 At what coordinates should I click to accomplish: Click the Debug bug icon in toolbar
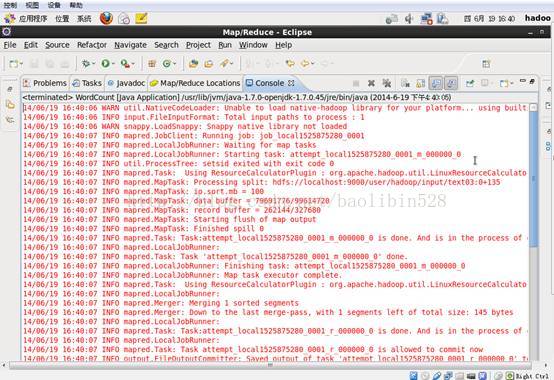point(85,64)
